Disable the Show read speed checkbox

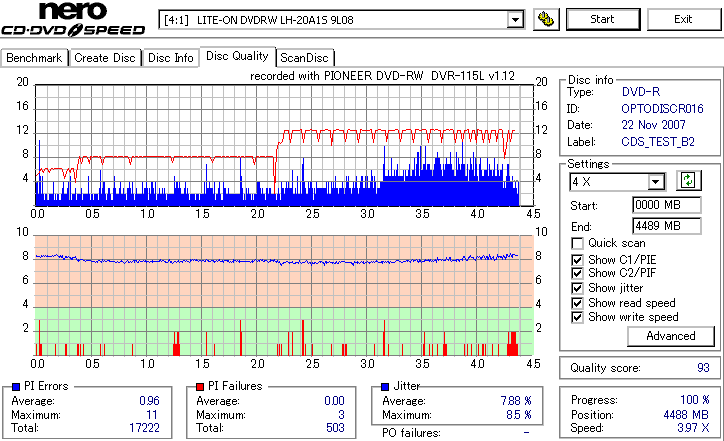click(x=577, y=303)
